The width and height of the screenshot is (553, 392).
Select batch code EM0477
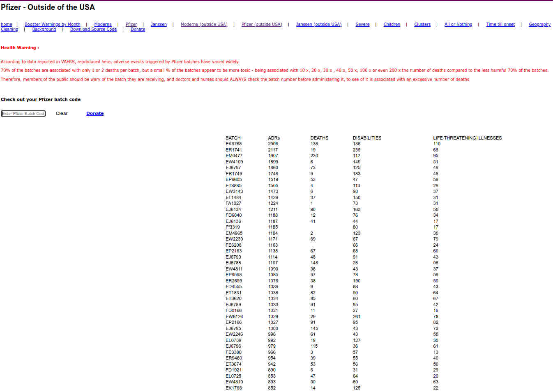[x=234, y=156]
